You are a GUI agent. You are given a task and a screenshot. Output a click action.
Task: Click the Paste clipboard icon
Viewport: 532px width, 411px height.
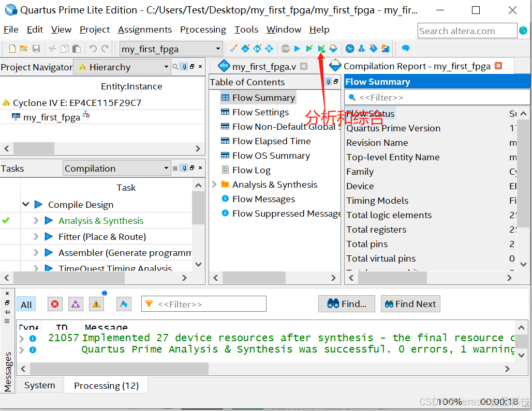click(77, 49)
